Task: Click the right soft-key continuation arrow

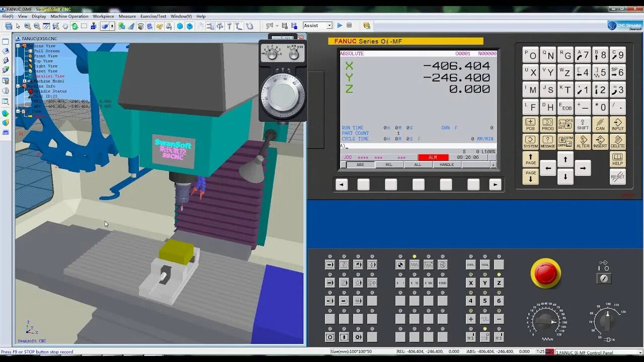Action: [495, 185]
